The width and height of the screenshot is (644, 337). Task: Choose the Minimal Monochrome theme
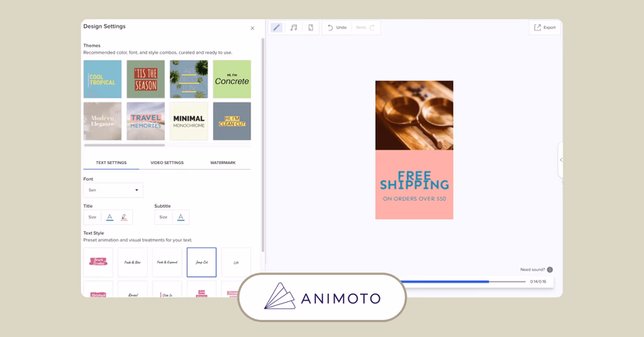click(189, 121)
